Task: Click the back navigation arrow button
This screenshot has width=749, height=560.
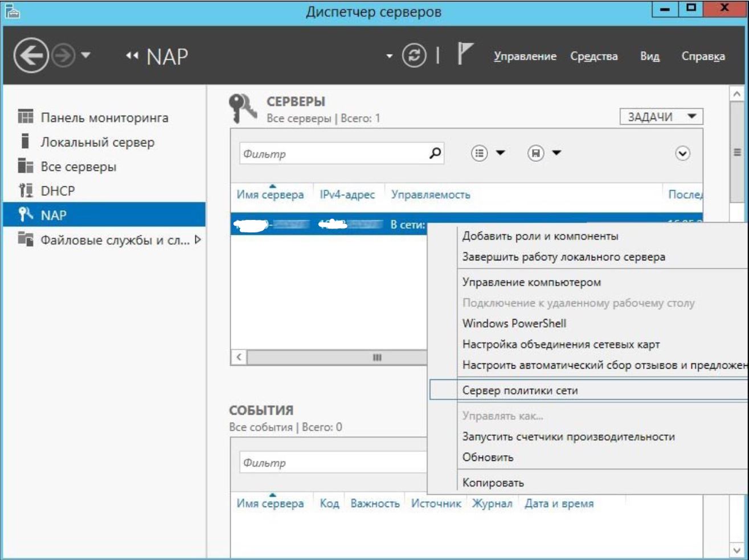Action: 31,56
